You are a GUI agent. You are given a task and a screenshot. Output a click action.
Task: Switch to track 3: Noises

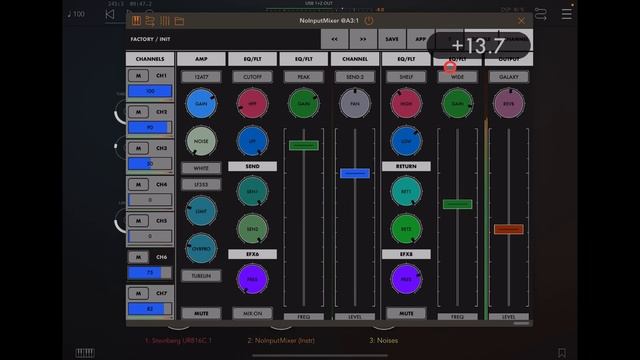coord(384,340)
